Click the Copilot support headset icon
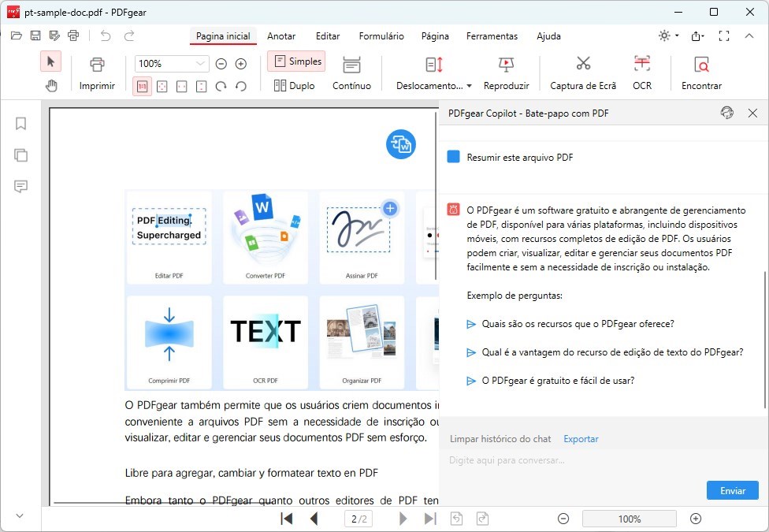This screenshot has width=769, height=532. [x=726, y=113]
